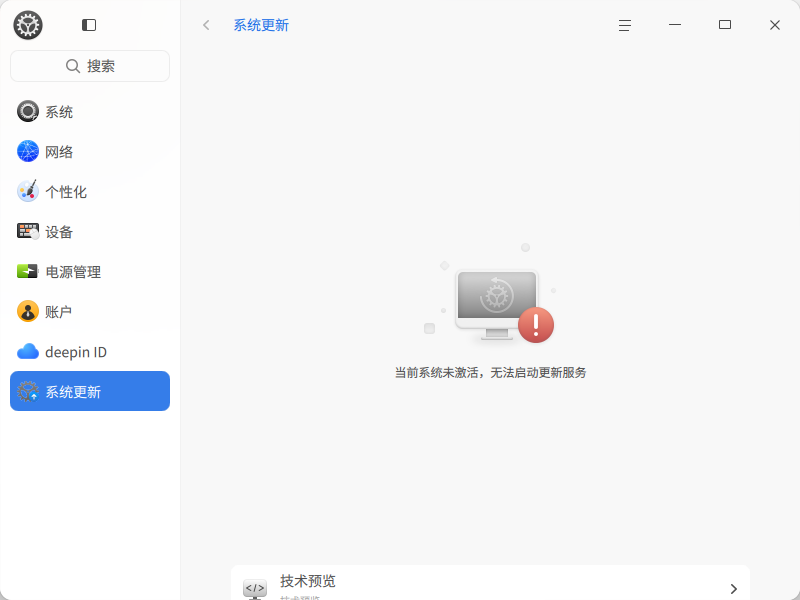Open the 技术预览 entry

point(490,583)
